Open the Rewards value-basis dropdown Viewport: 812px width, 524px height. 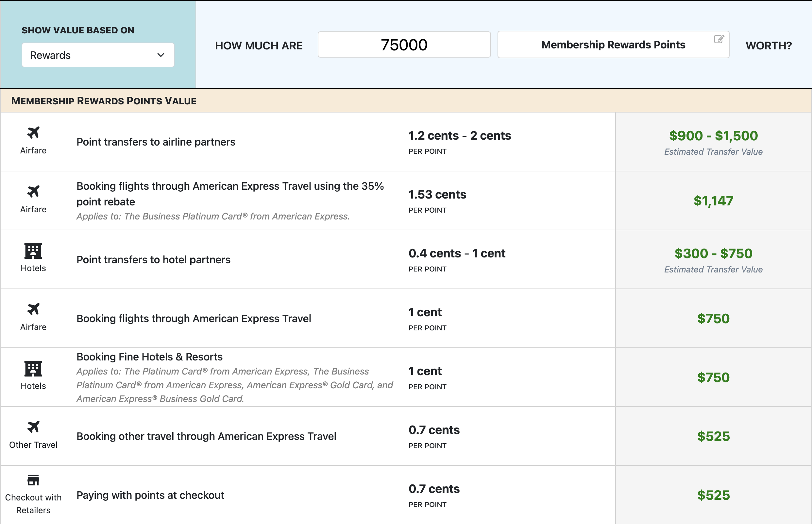[x=98, y=55]
